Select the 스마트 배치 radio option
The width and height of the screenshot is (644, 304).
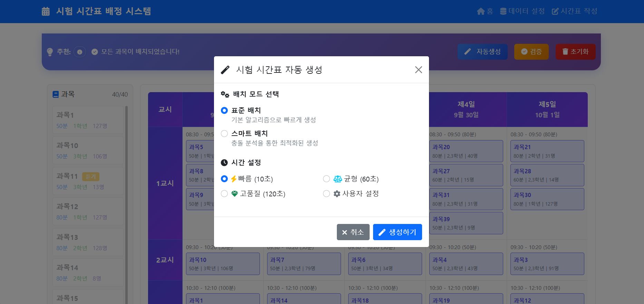224,134
